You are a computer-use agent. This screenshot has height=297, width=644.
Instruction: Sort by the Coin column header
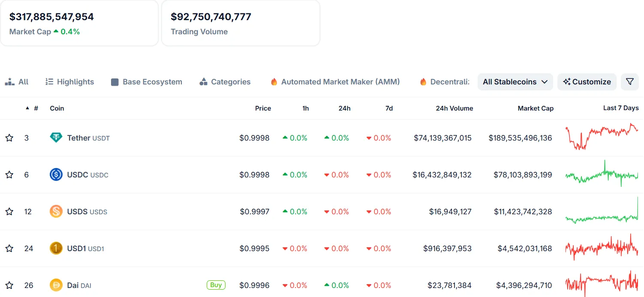point(57,108)
